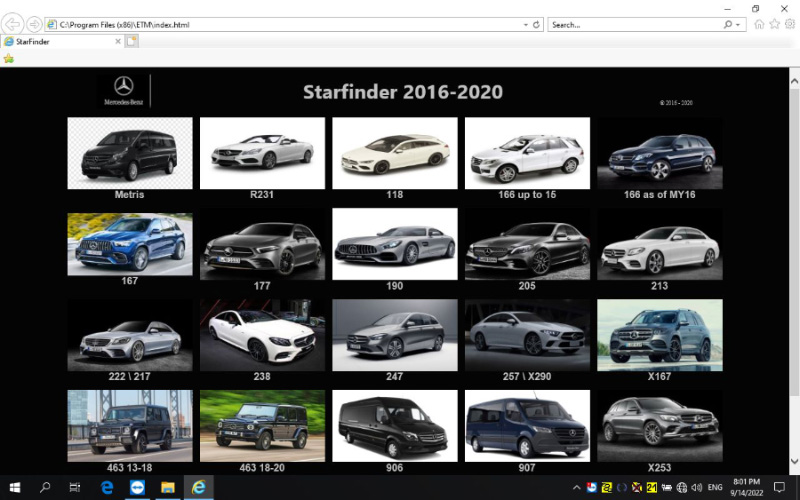800x500 pixels.
Task: Open the X167 SUV image
Action: pyautogui.click(x=660, y=335)
